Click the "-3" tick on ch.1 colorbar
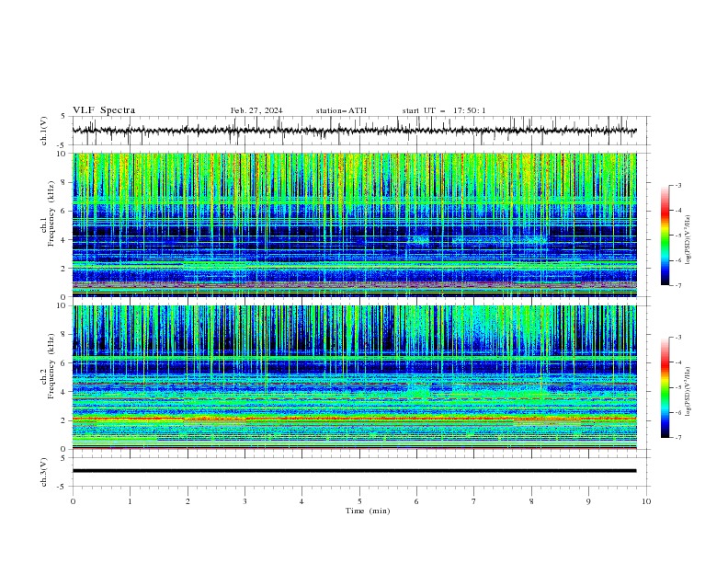This screenshot has width=728, height=563. click(678, 185)
